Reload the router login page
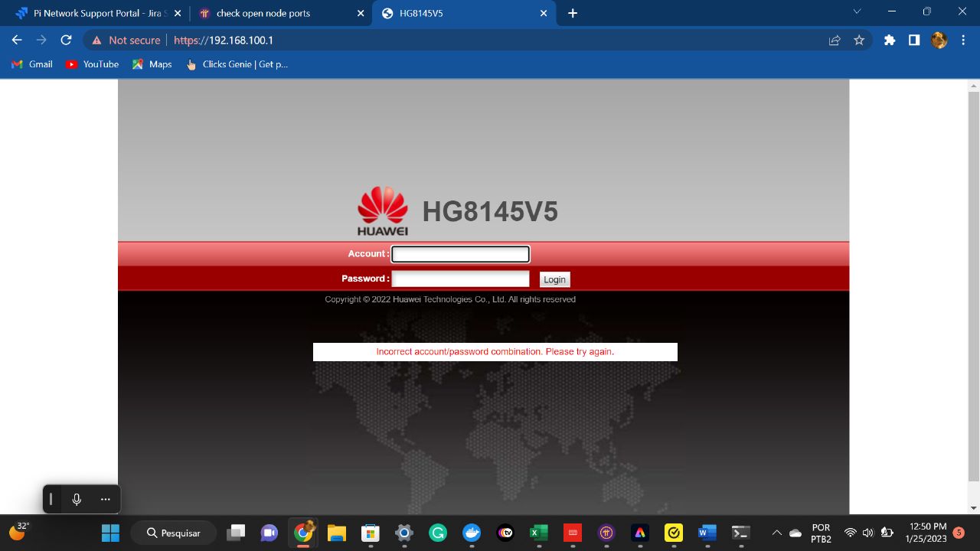 click(66, 40)
